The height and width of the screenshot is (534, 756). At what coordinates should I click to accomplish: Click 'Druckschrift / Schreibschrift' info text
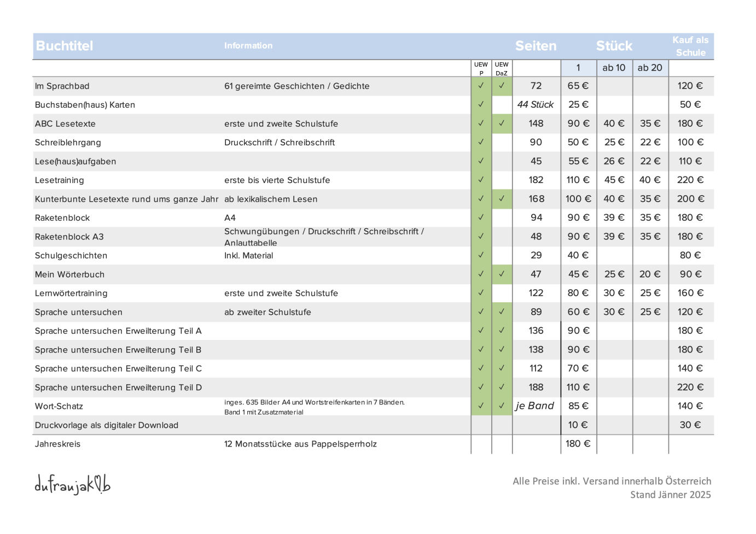[x=280, y=143]
